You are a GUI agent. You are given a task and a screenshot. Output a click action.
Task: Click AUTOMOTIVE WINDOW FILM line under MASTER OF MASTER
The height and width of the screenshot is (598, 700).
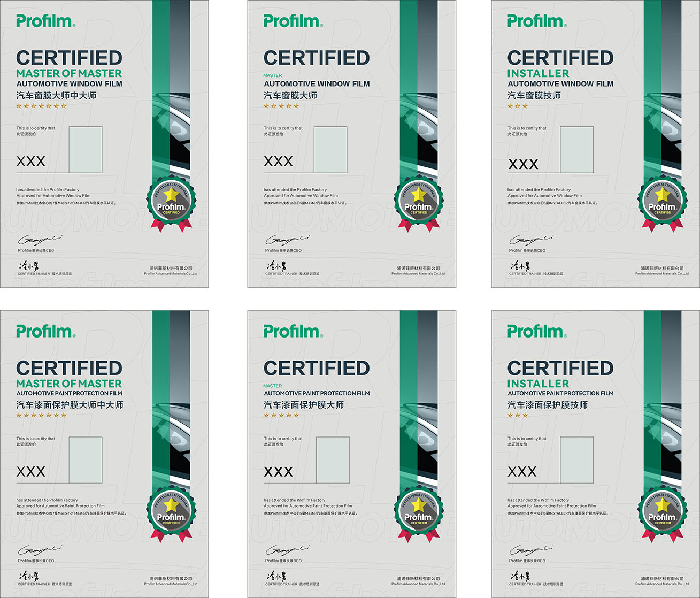(x=69, y=84)
